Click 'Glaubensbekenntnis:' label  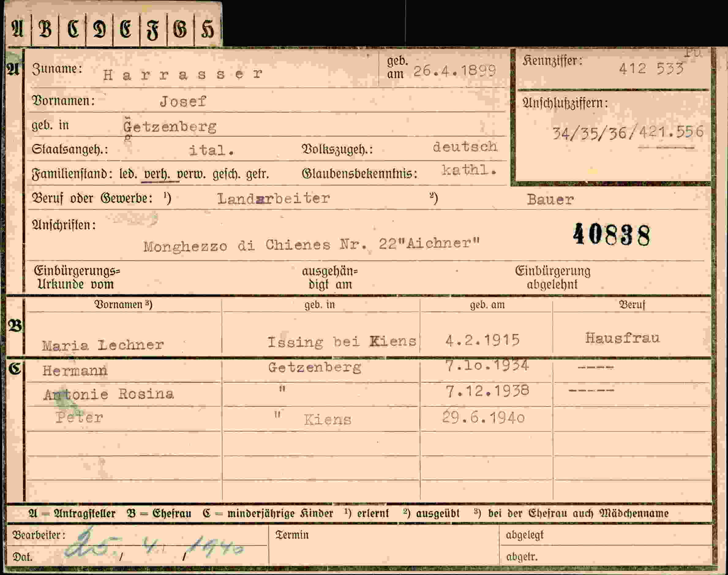point(359,174)
